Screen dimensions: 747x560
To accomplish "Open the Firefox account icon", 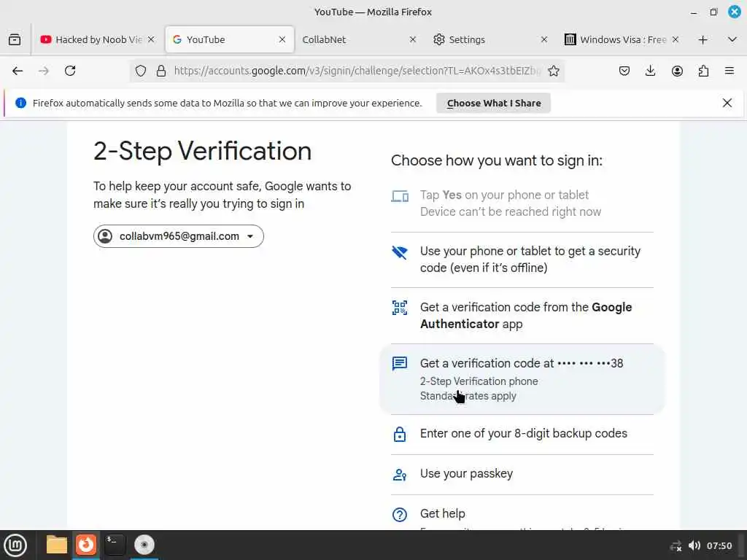I will click(677, 71).
